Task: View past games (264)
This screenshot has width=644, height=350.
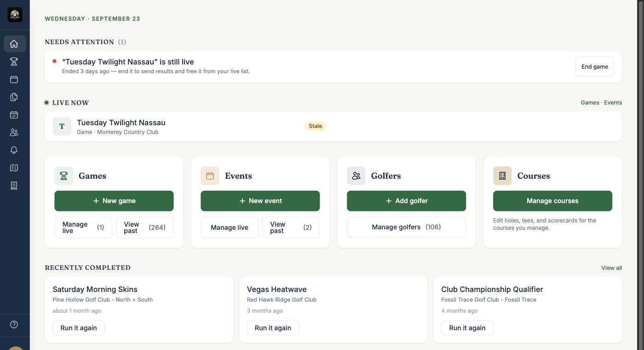Action: 144,227
